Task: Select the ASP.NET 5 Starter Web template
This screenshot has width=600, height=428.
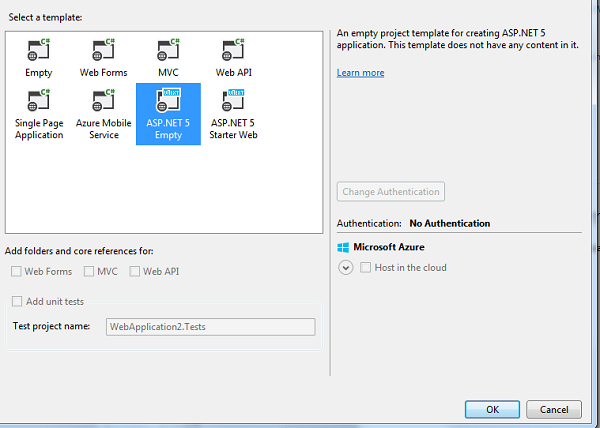Action: 233,114
